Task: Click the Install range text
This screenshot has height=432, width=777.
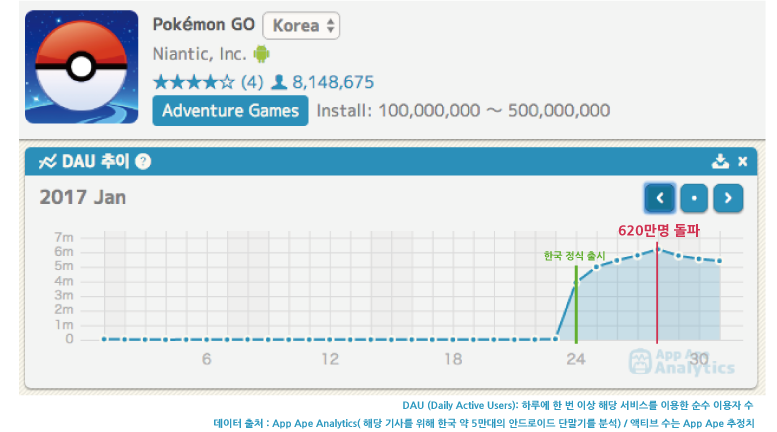Action: click(463, 110)
